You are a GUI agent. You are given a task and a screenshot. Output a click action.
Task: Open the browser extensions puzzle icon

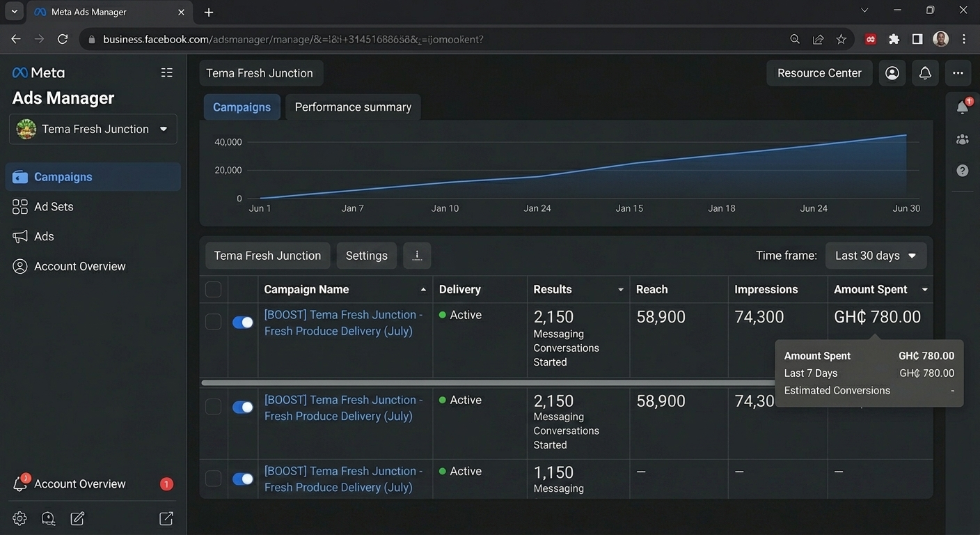pos(894,40)
